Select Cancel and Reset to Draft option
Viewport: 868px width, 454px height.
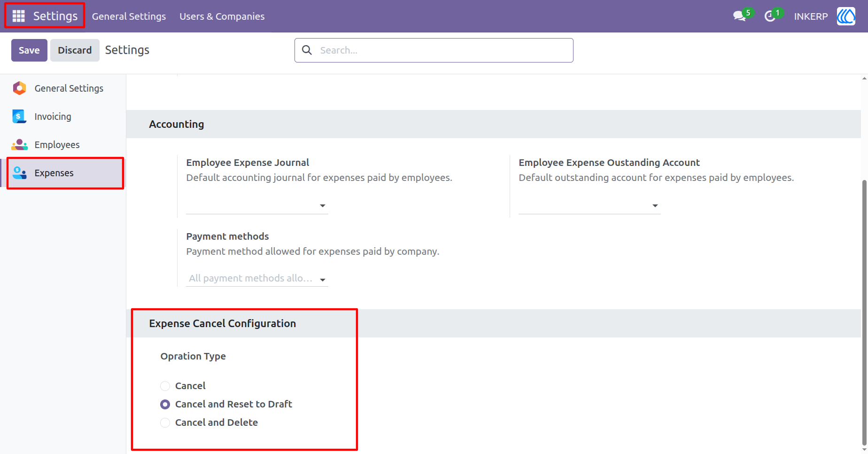point(165,404)
